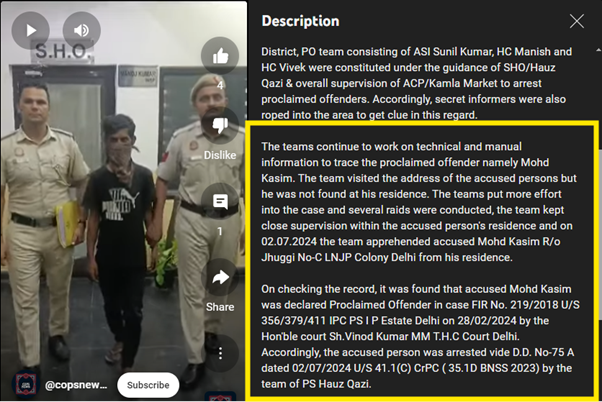Click the comment count number 1

pos(220,231)
